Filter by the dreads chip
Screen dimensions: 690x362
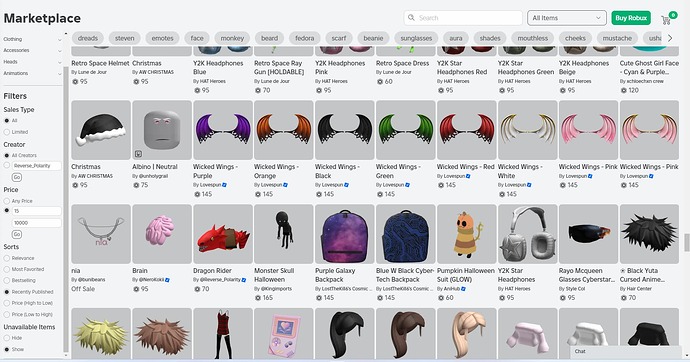pyautogui.click(x=88, y=38)
